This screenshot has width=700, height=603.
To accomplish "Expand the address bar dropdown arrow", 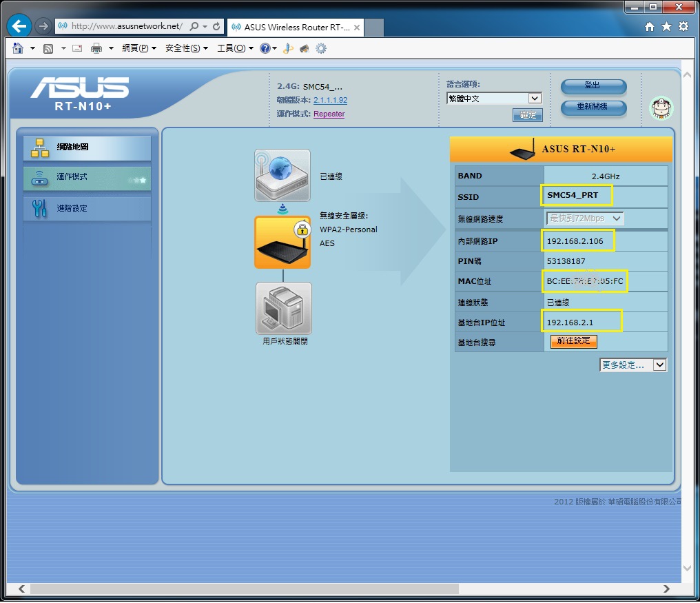I will [205, 26].
